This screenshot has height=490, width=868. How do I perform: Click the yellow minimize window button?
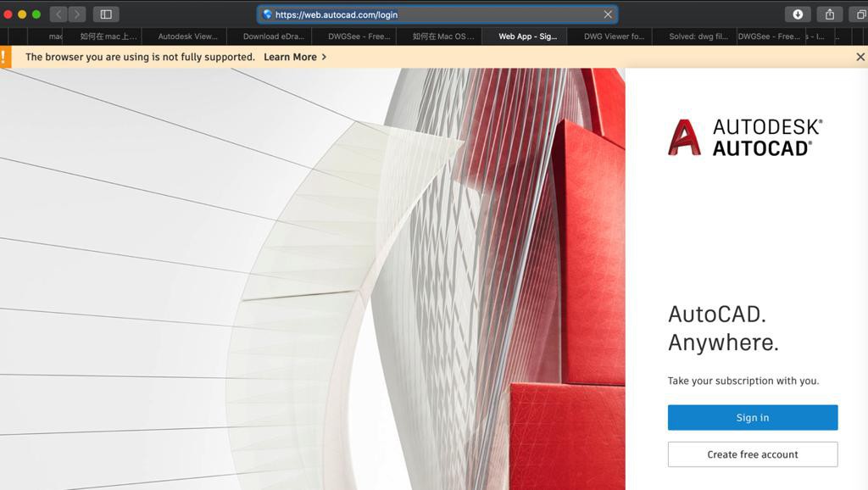click(x=22, y=14)
